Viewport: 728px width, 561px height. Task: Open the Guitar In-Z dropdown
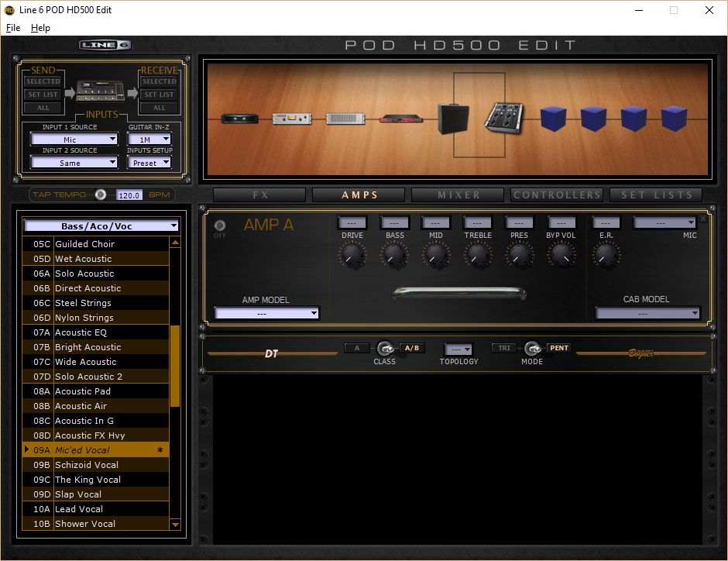tap(149, 139)
